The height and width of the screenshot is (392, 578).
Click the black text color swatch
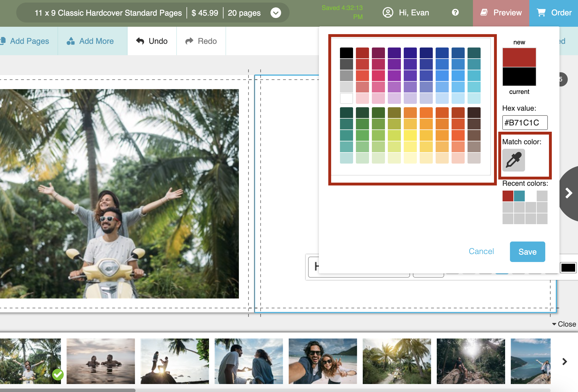pos(568,268)
